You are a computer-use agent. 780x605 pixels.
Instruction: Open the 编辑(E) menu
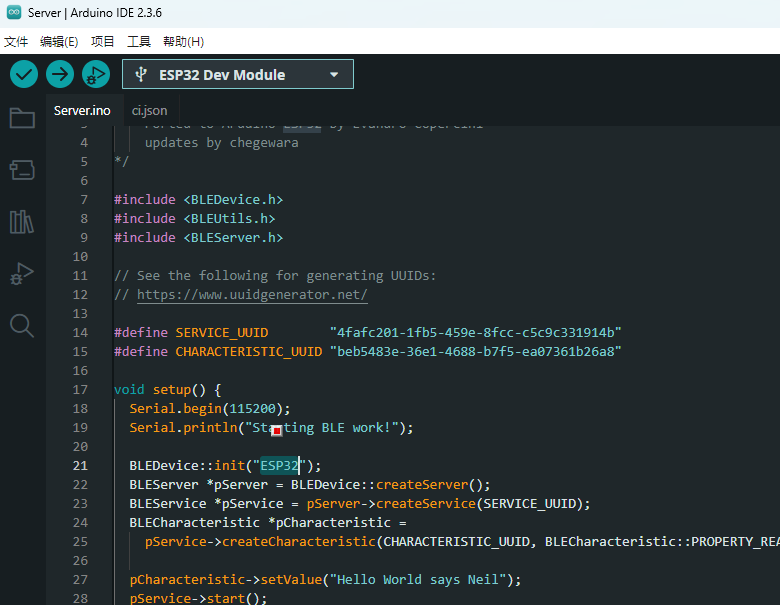tap(59, 42)
